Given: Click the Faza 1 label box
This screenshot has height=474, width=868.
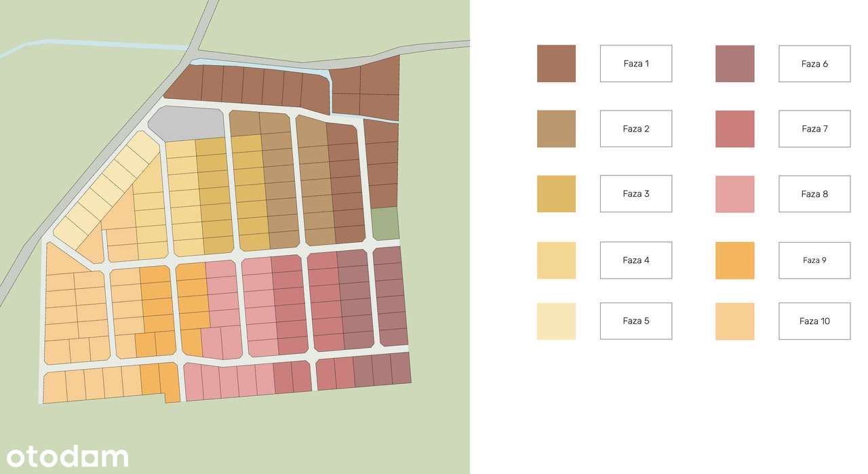Looking at the screenshot, I should click(x=635, y=64).
